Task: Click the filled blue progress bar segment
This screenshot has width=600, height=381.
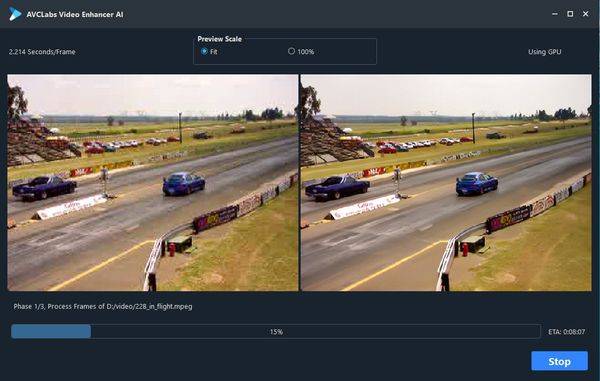Action: tap(51, 331)
